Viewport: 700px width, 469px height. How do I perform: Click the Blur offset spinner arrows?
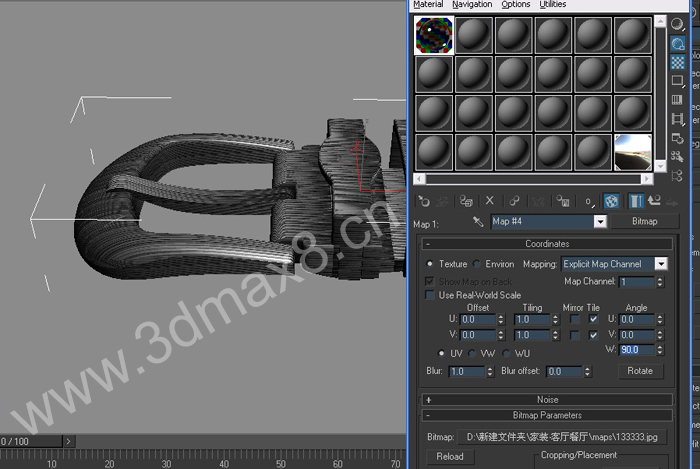(x=587, y=371)
